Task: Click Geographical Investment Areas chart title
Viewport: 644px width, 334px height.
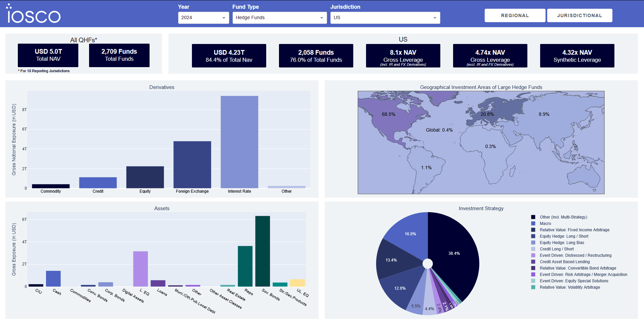Action: click(x=481, y=87)
